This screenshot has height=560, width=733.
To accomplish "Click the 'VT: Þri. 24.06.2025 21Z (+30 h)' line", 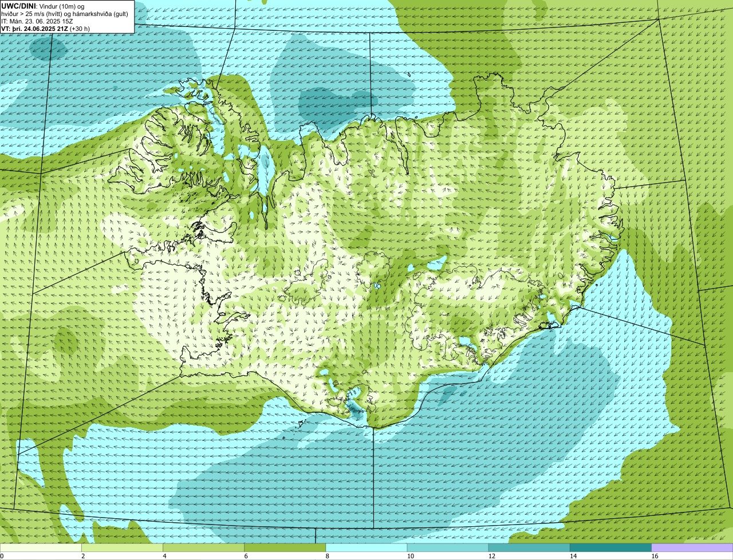I will 46,29.
